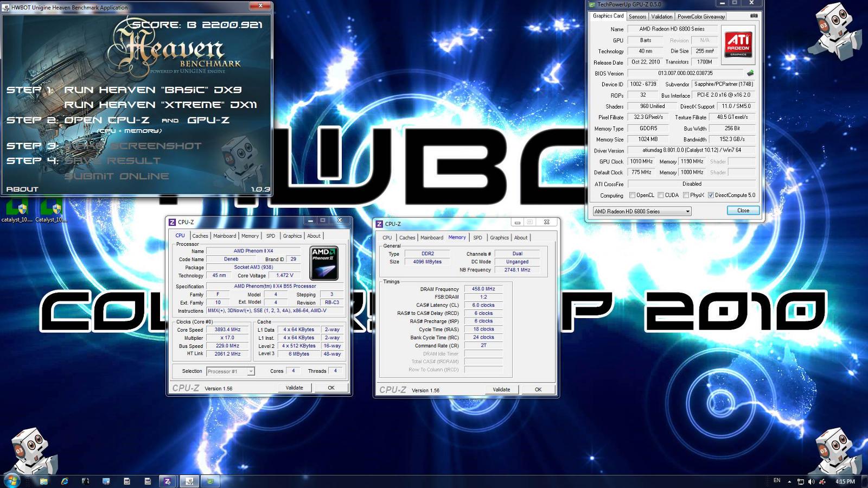This screenshot has width=868, height=488.
Task: Click the red tray icon beside the volume icon
Action: point(822,481)
